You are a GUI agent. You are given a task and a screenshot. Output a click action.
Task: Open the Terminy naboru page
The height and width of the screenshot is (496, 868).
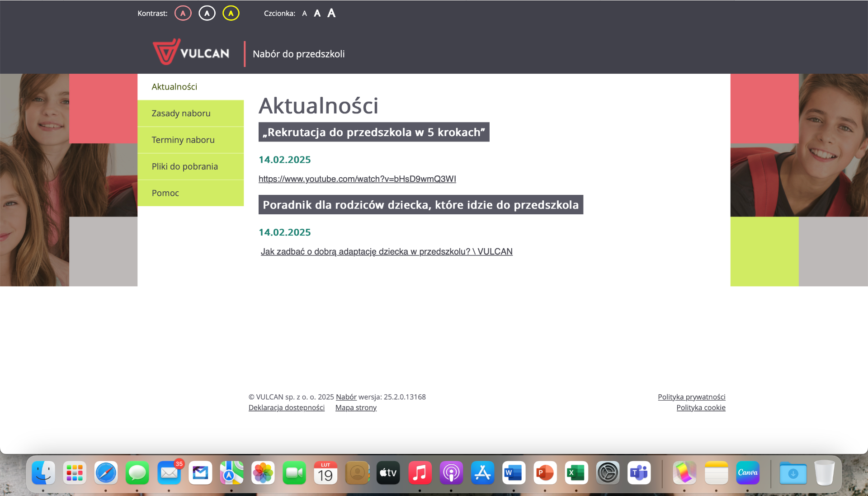[x=183, y=140]
